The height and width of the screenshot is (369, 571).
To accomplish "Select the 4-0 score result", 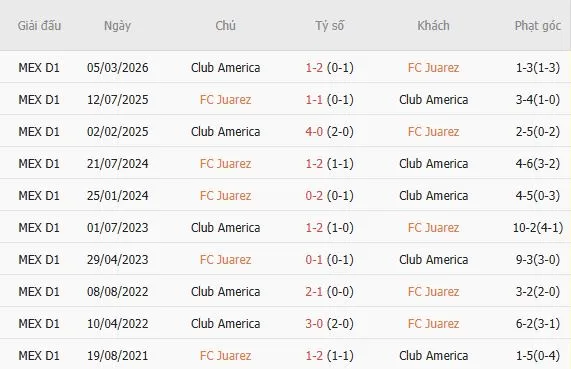I will 314,131.
